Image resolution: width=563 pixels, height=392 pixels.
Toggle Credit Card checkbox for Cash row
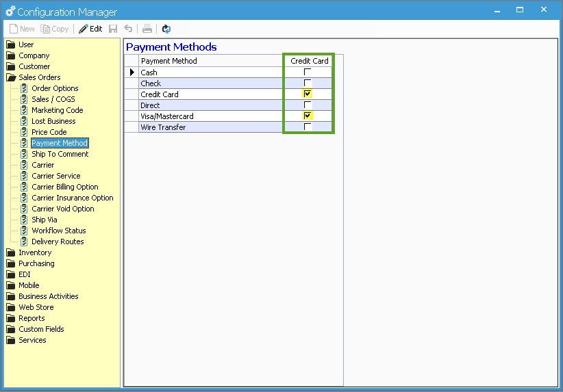308,72
